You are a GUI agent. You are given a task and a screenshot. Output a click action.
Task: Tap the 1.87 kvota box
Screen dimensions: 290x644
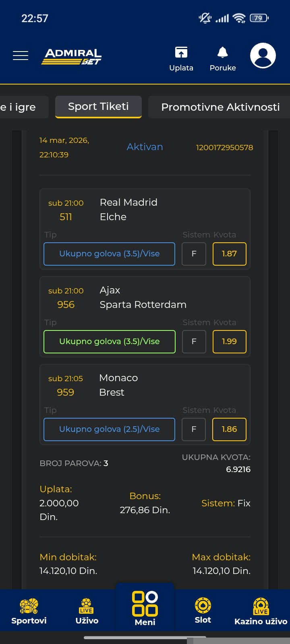(229, 254)
